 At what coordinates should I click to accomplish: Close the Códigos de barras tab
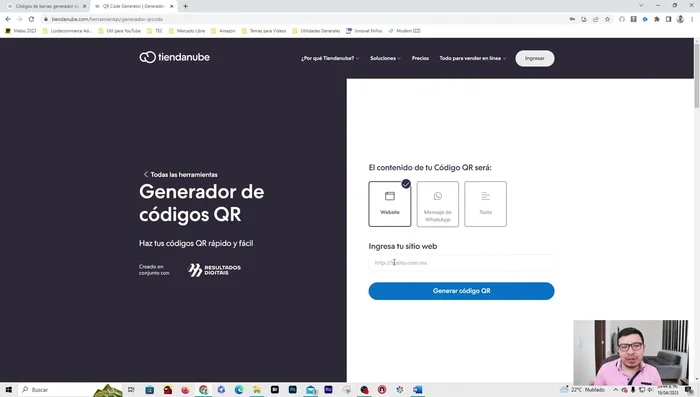[84, 6]
